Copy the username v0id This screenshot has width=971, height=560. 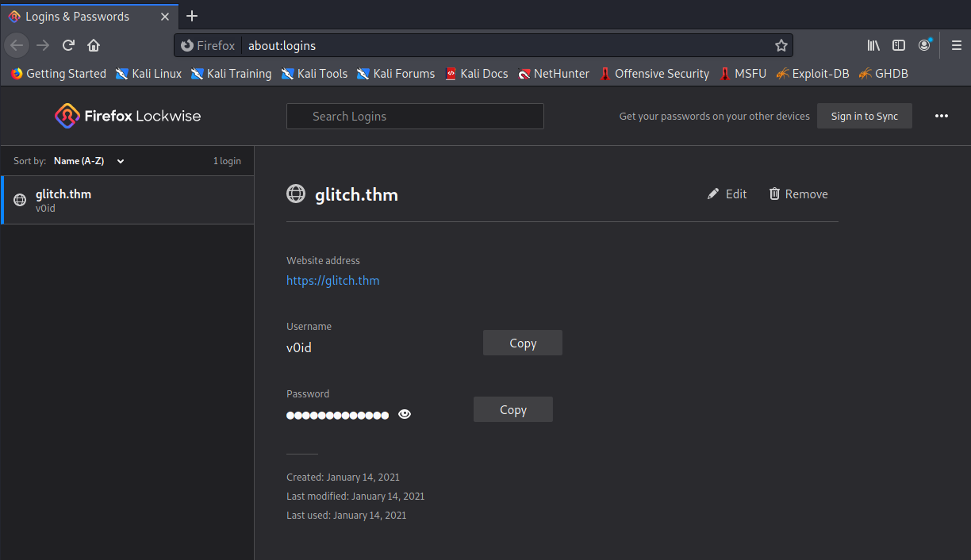(x=523, y=343)
